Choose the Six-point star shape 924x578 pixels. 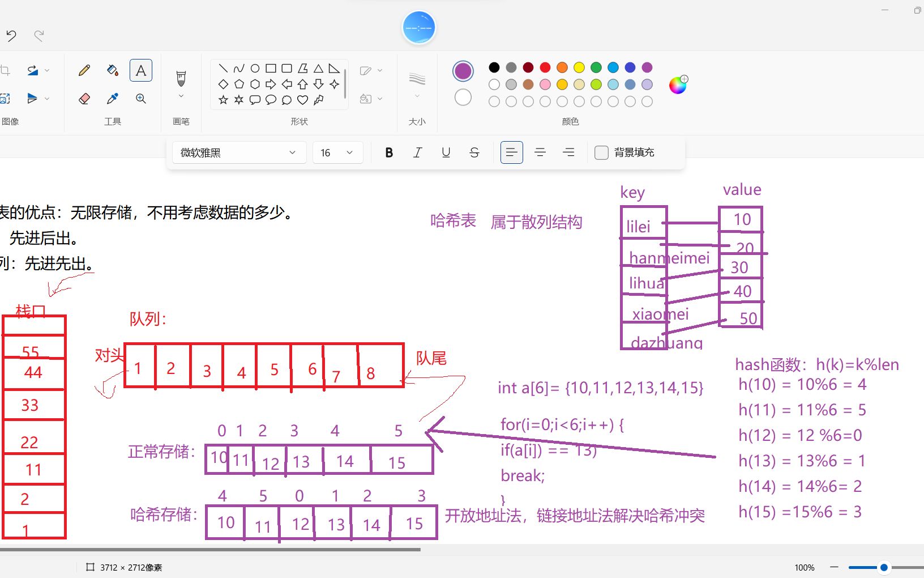coord(239,100)
